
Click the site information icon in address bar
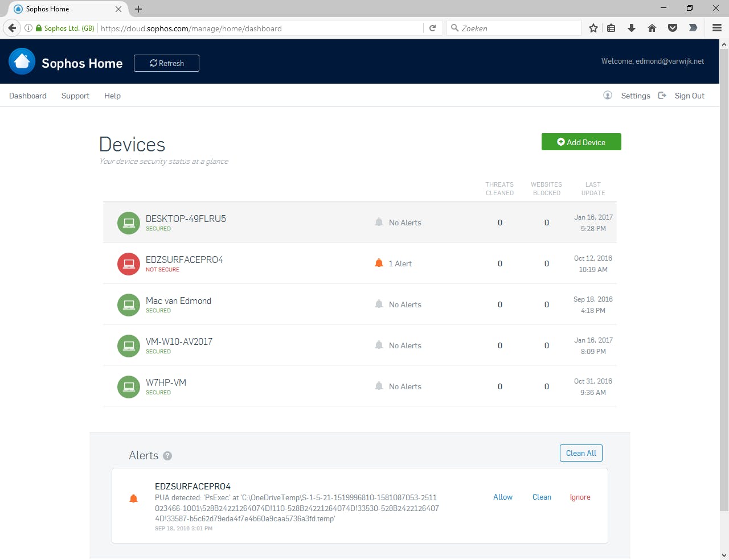tap(28, 28)
